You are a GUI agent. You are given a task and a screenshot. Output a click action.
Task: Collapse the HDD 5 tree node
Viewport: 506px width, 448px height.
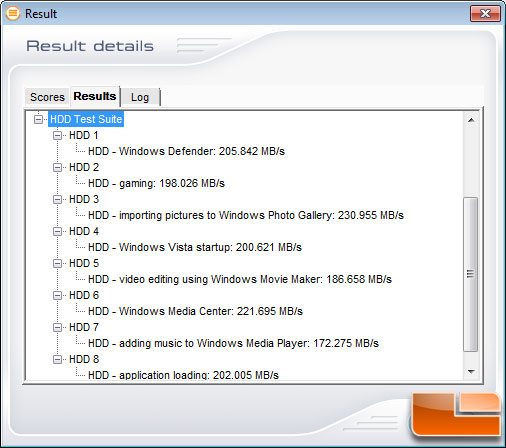coord(58,263)
